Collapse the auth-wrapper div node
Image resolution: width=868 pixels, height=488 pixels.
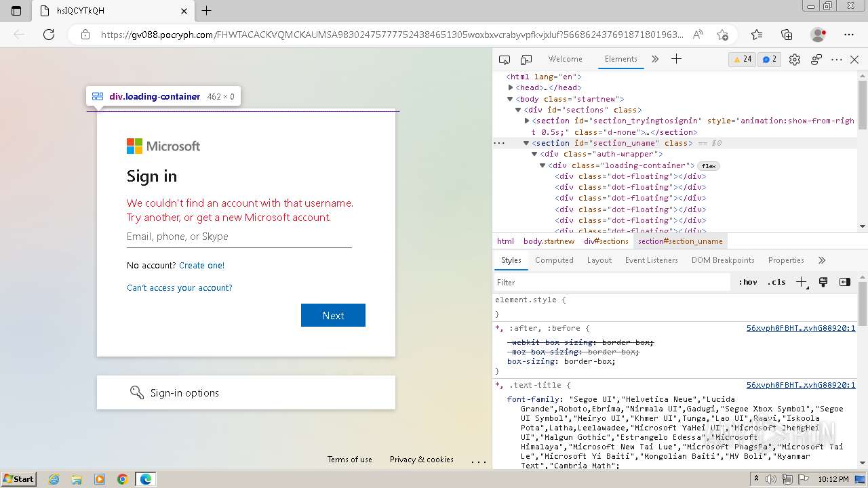point(534,154)
